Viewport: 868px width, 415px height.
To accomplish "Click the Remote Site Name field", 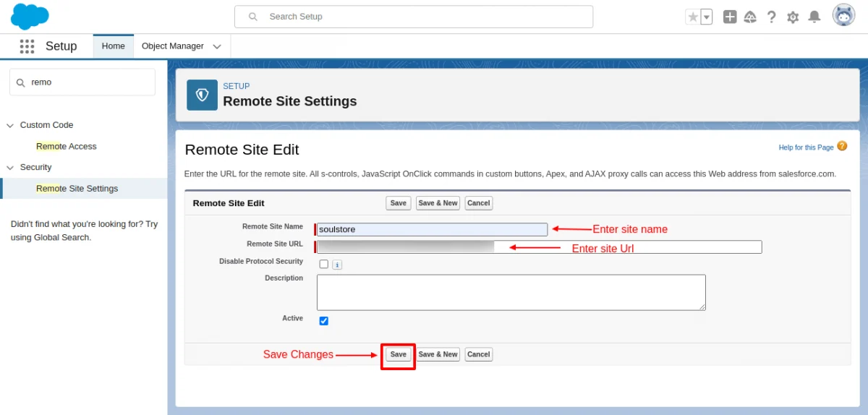I will tap(432, 229).
